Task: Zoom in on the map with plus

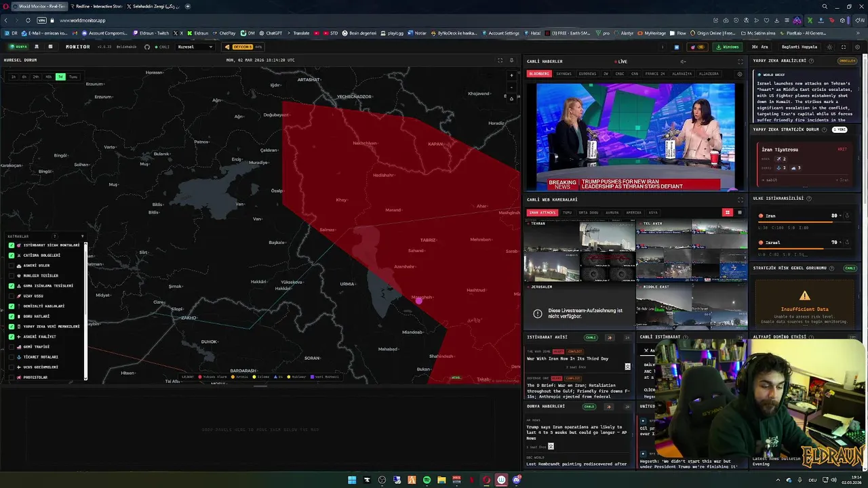Action: coord(512,75)
